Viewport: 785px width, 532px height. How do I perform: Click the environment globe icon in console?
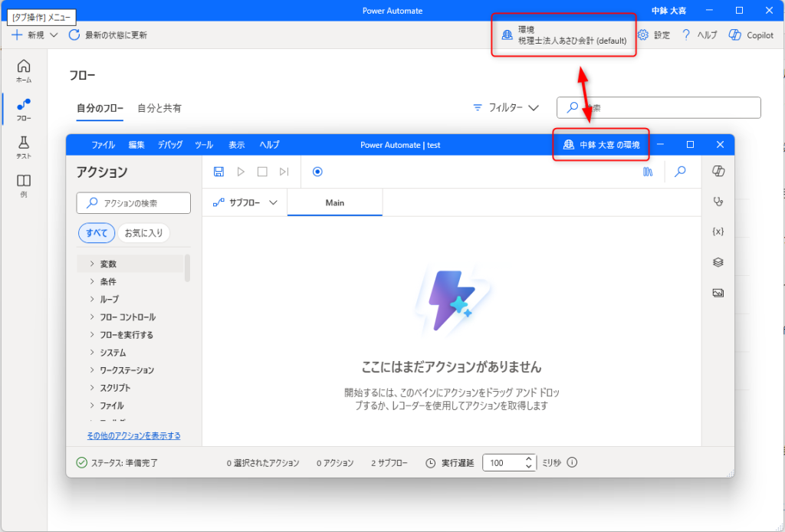(x=507, y=35)
